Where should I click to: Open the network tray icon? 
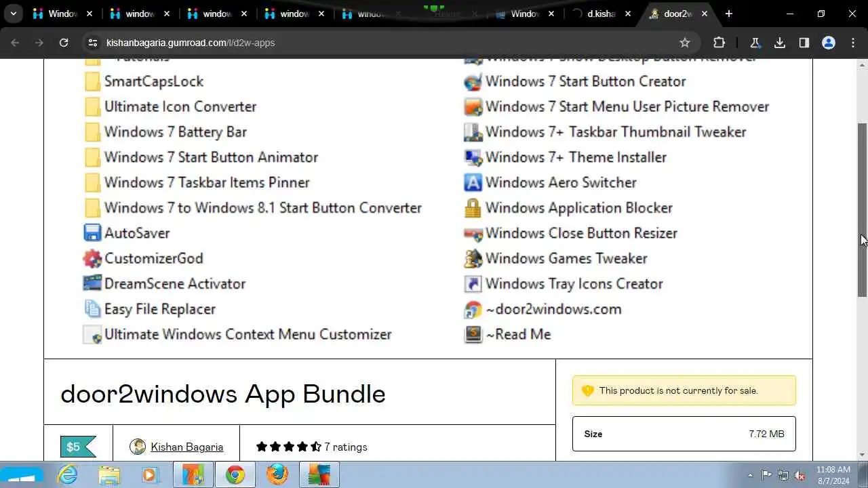[x=783, y=475]
